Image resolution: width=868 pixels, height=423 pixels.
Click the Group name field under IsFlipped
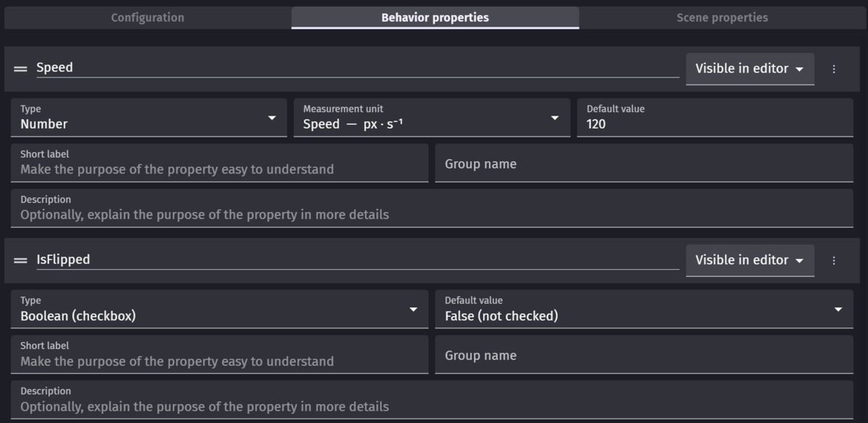tap(644, 354)
